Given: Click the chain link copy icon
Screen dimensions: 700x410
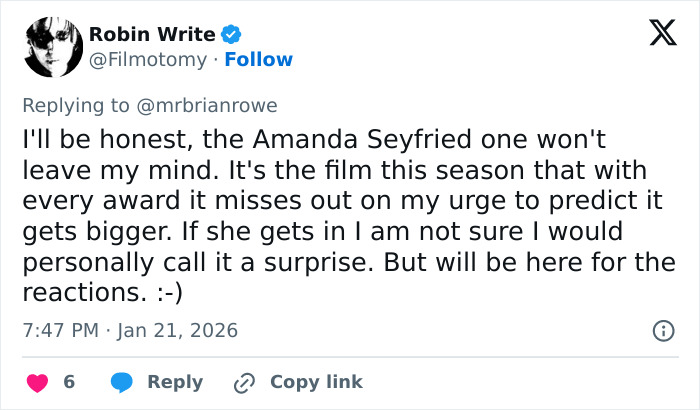Looking at the screenshot, I should point(245,382).
